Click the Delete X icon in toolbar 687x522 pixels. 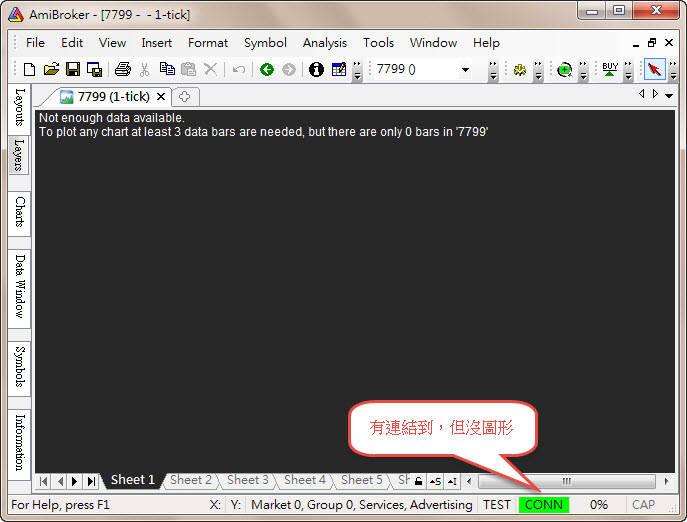pos(211,69)
